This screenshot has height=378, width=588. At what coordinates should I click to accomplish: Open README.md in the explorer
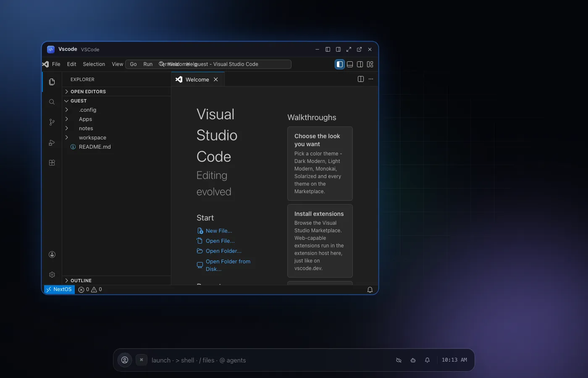point(116,147)
